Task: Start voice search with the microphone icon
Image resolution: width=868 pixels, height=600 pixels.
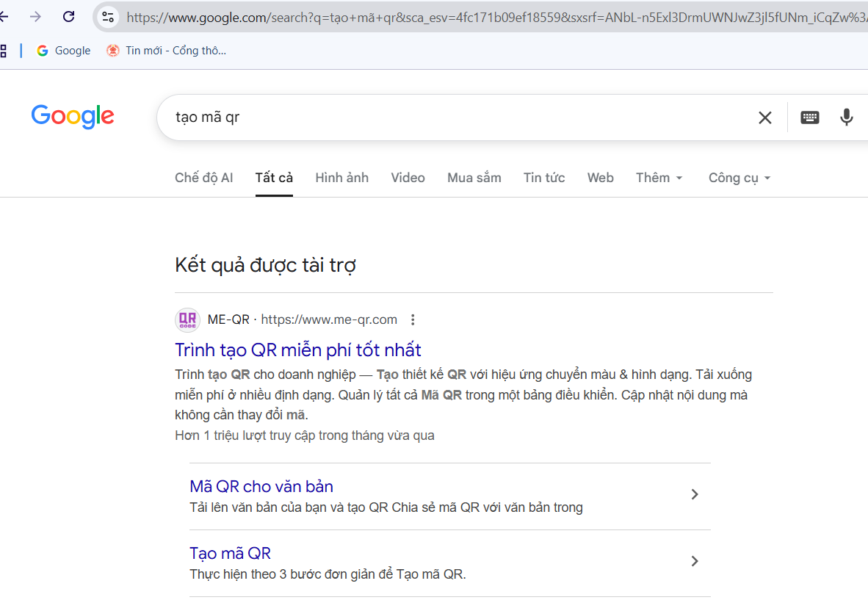Action: 847,118
